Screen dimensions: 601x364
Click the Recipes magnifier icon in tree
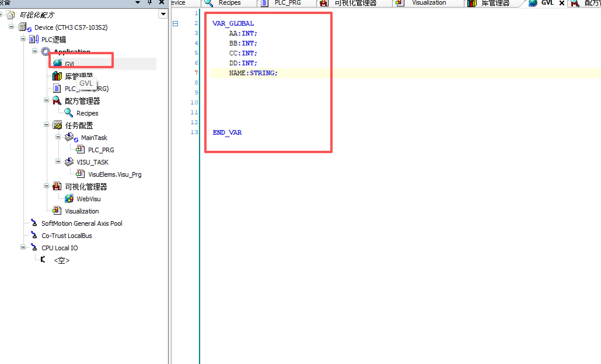(69, 113)
